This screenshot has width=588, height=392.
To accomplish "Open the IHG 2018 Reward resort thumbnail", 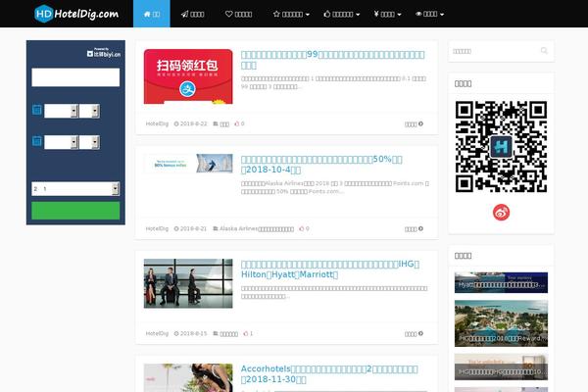I will click(501, 323).
